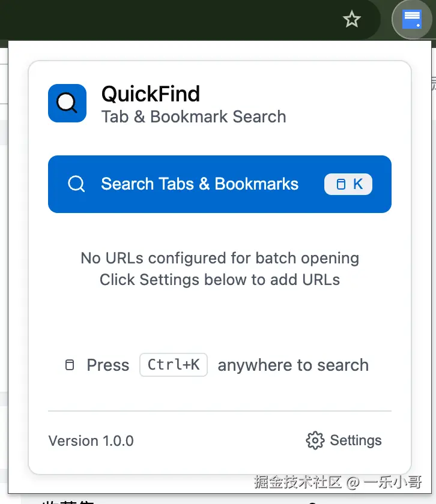Click the Version 1.0.0 label
Screen dimensions: 436x504
(91, 441)
